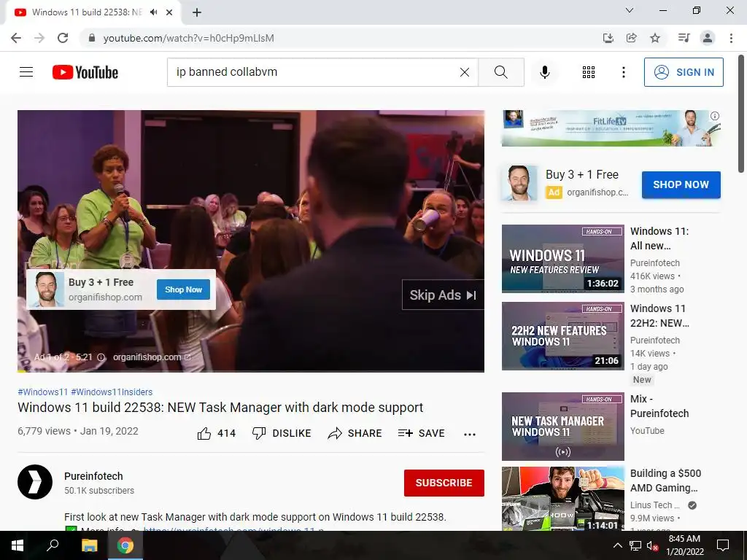Open File Explorer from the taskbar

point(89,545)
